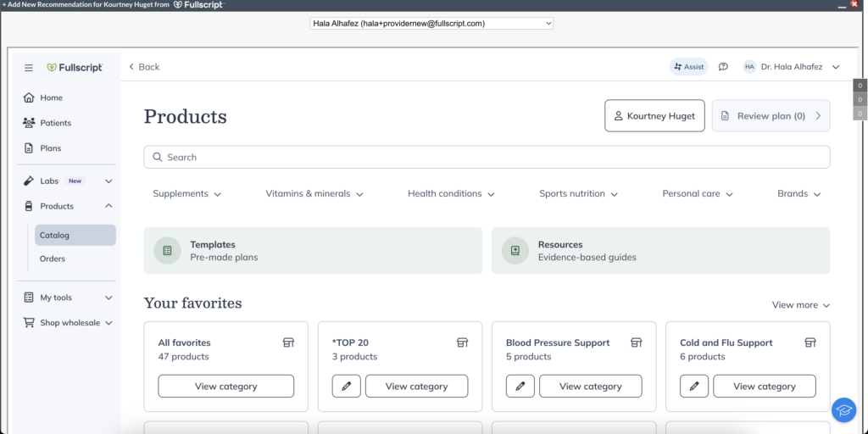Click the "New" badge next to Labs
This screenshot has width=868, height=434.
point(75,181)
